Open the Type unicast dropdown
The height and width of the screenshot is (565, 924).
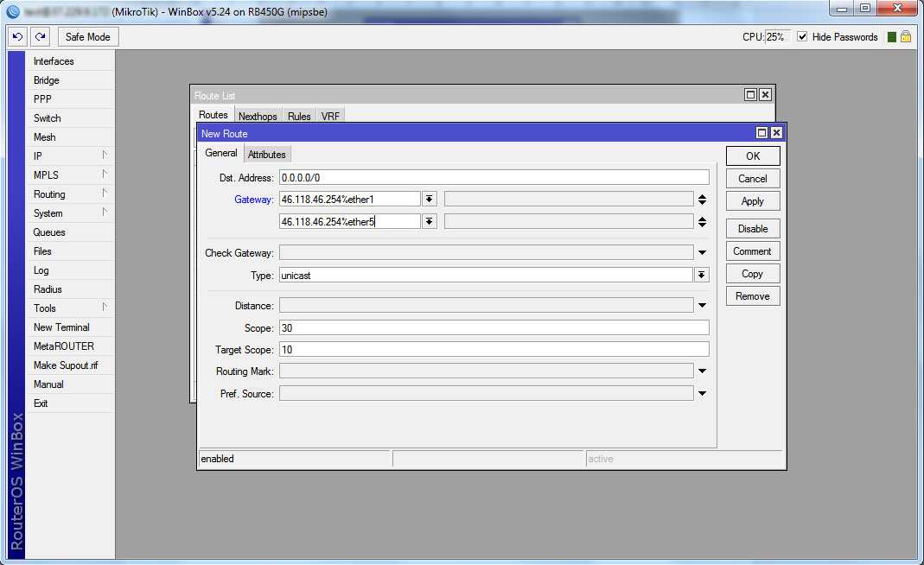point(702,275)
